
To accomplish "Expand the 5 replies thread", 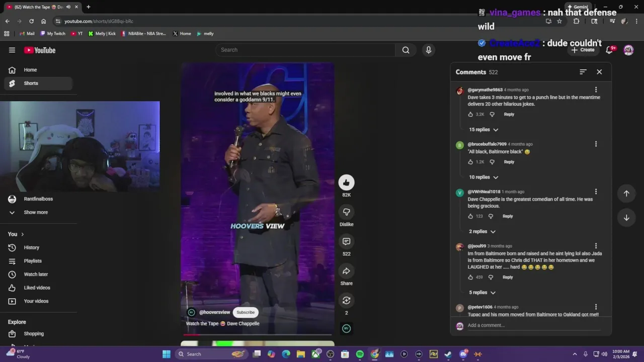I will pyautogui.click(x=482, y=293).
